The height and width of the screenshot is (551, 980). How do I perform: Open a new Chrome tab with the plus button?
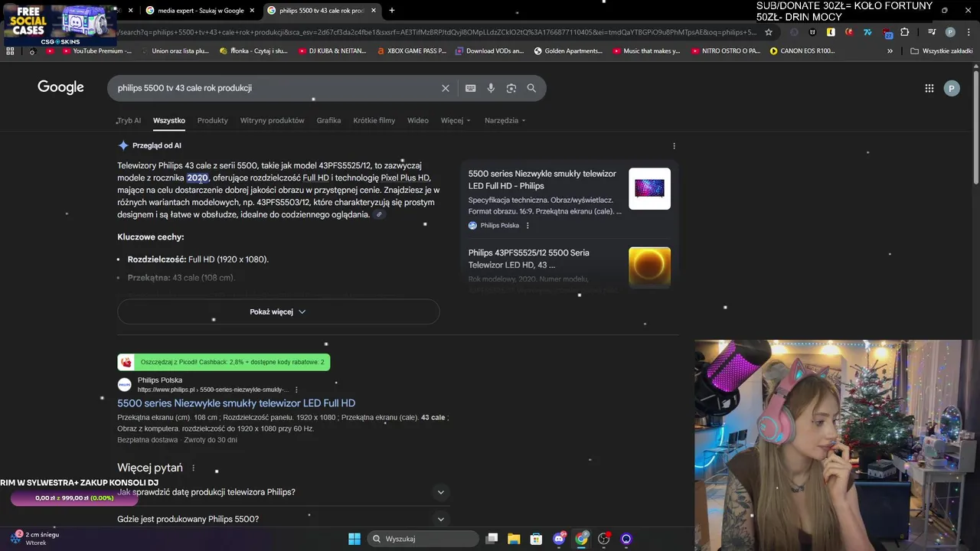(392, 11)
